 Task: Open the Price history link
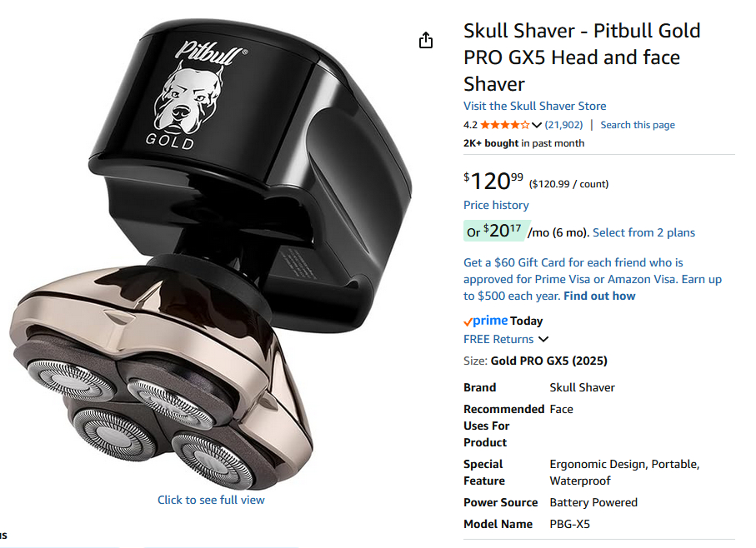pyautogui.click(x=496, y=205)
